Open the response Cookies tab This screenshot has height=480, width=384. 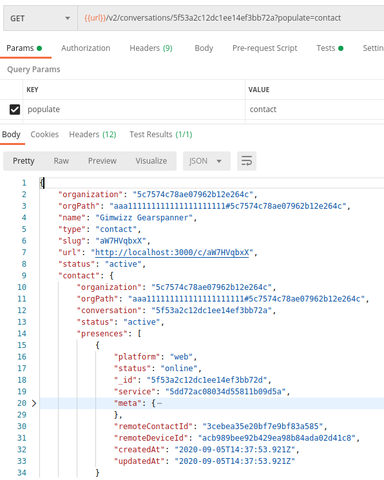tap(45, 135)
